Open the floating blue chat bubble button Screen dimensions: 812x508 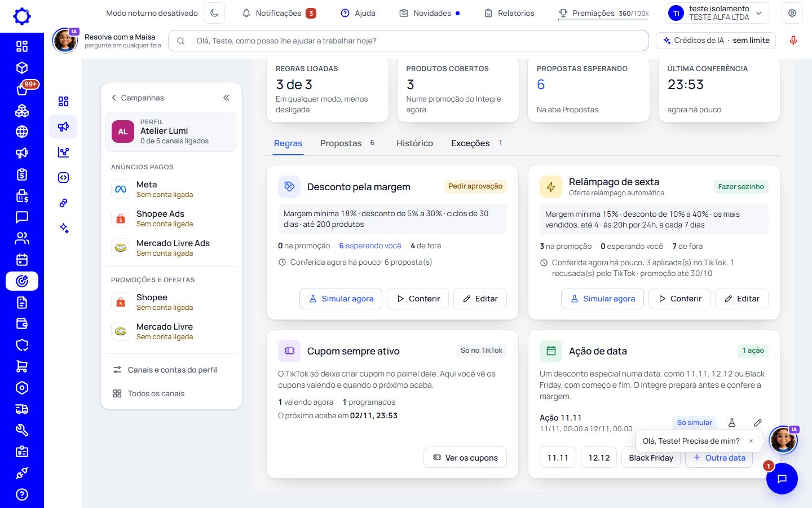tap(782, 479)
